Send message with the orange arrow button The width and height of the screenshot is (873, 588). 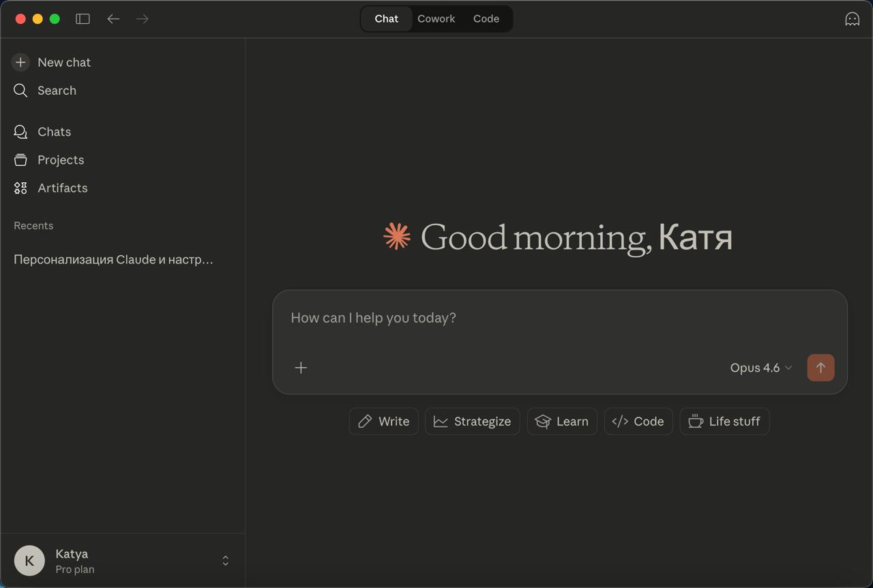pos(820,368)
